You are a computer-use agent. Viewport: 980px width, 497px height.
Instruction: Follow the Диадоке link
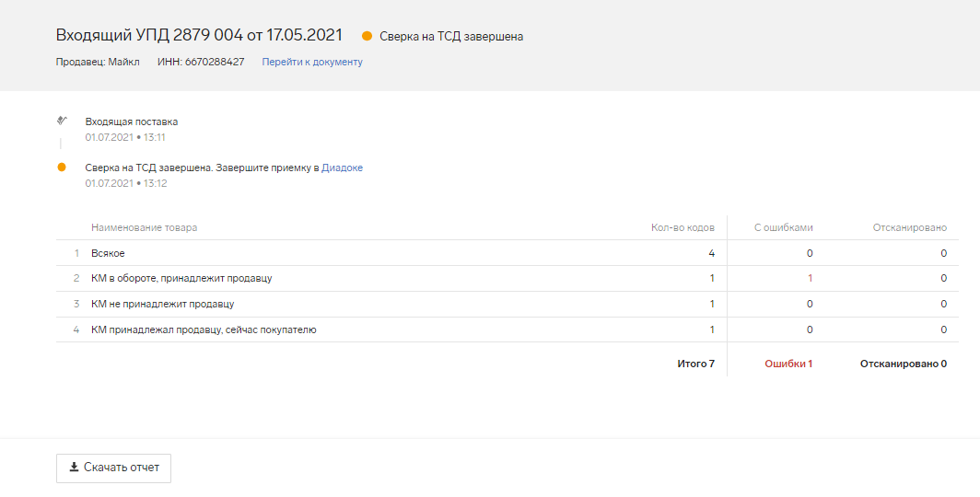pos(342,168)
